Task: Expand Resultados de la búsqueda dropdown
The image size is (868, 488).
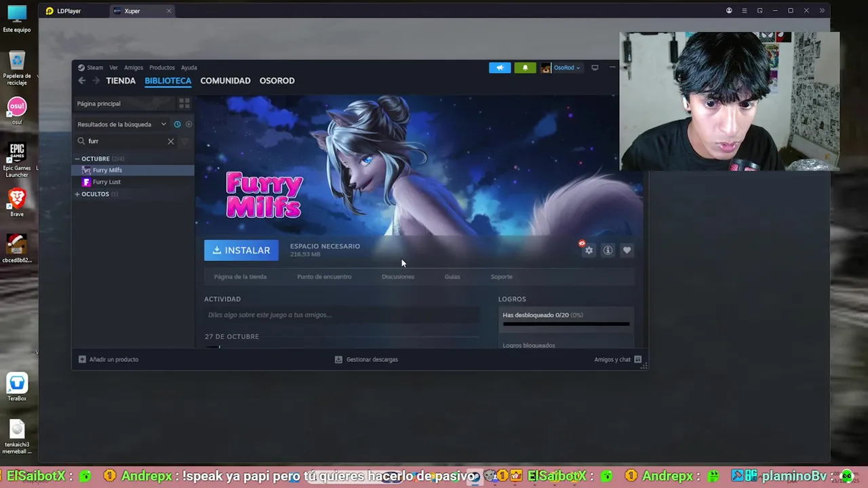Action: click(x=163, y=124)
